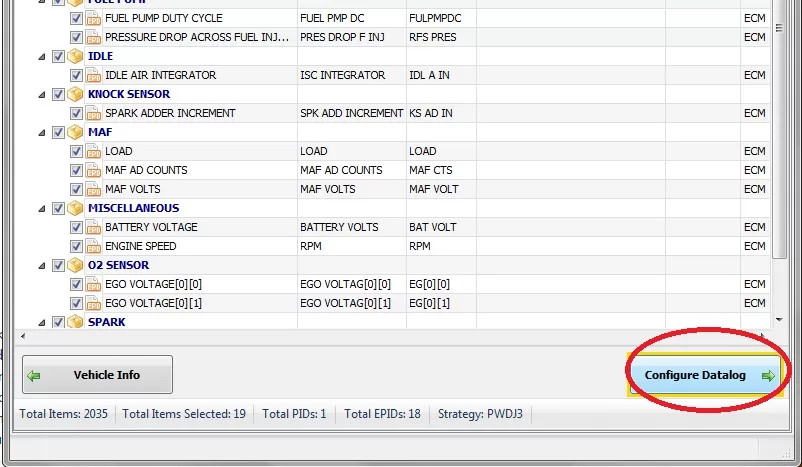The width and height of the screenshot is (802, 467).
Task: Click the KS AD IN cell
Action: 431,113
